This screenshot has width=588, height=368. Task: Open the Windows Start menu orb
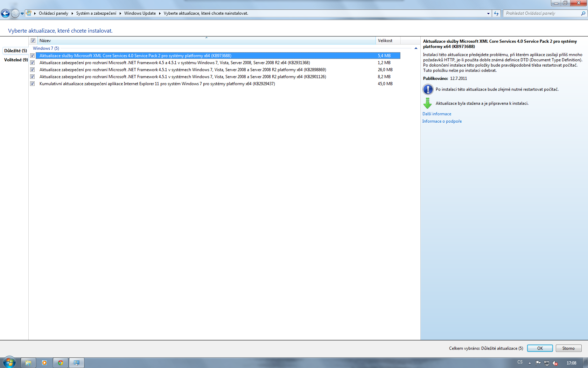coord(9,362)
